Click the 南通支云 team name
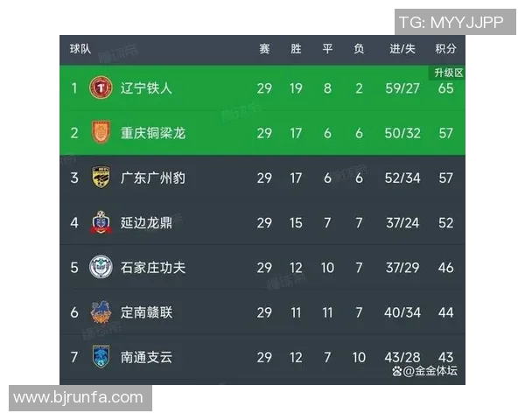This screenshot has width=525, height=420. 147,356
